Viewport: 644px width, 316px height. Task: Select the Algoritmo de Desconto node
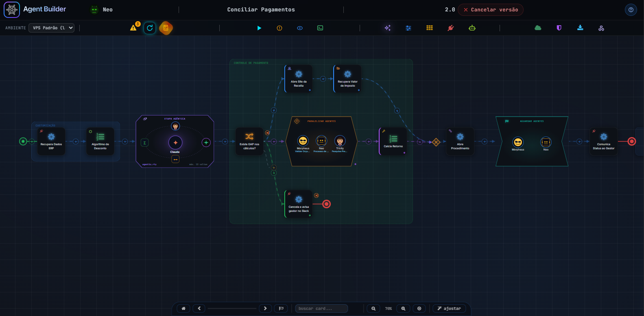[100, 141]
